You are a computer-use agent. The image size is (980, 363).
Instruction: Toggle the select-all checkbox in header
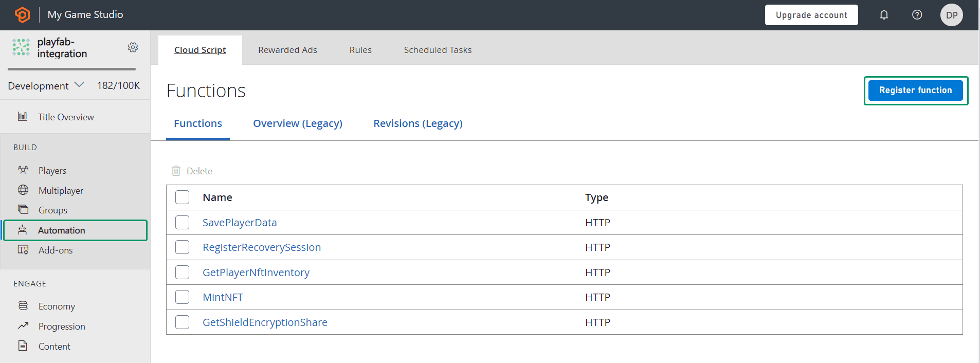pyautogui.click(x=182, y=197)
